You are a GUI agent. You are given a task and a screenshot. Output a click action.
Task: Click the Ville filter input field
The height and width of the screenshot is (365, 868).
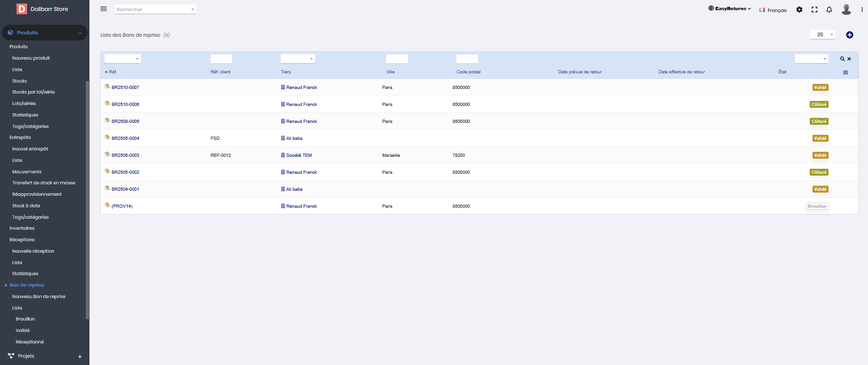point(397,59)
